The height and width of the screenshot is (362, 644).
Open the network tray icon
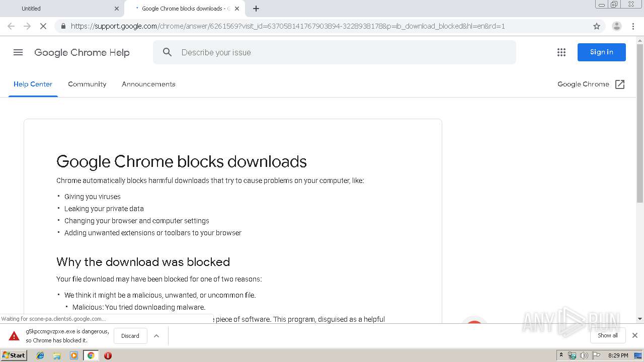point(572,355)
